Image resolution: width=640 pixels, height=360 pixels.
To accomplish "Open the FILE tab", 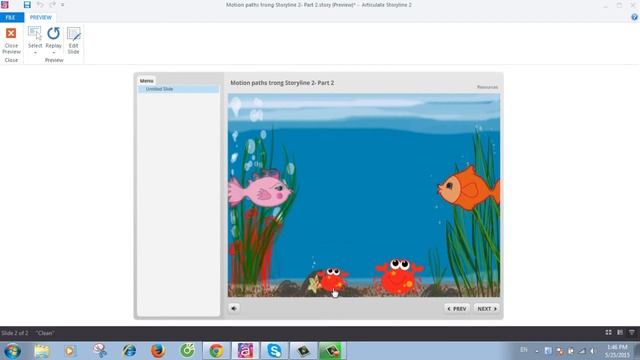I will coord(11,18).
